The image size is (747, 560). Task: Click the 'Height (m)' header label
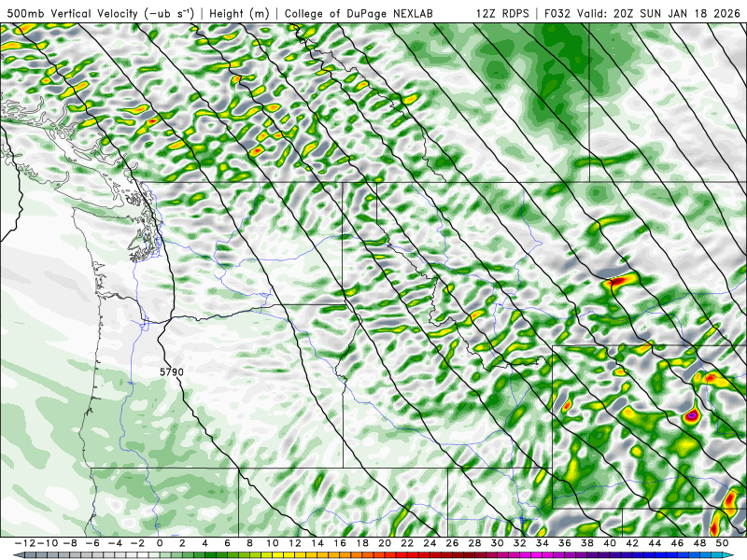(x=239, y=13)
